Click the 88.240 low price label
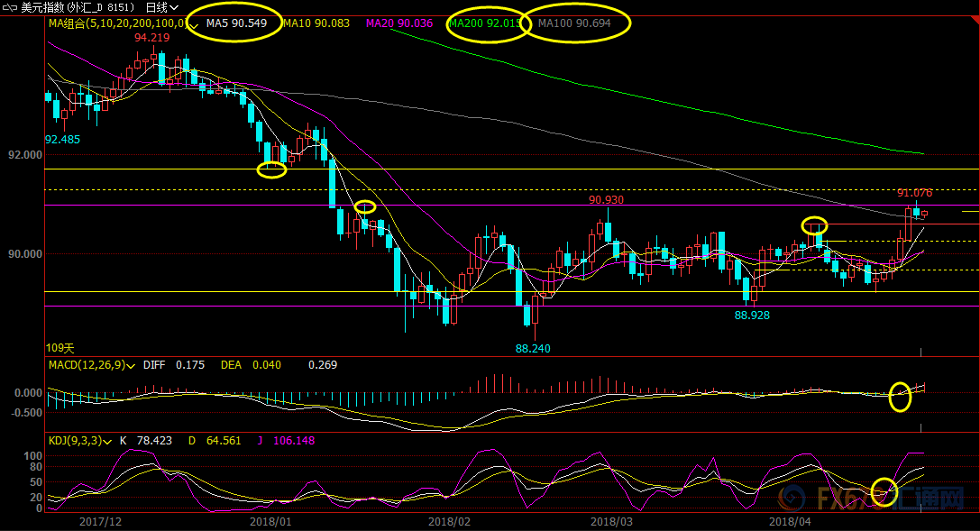This screenshot has height=531, width=980. (533, 348)
